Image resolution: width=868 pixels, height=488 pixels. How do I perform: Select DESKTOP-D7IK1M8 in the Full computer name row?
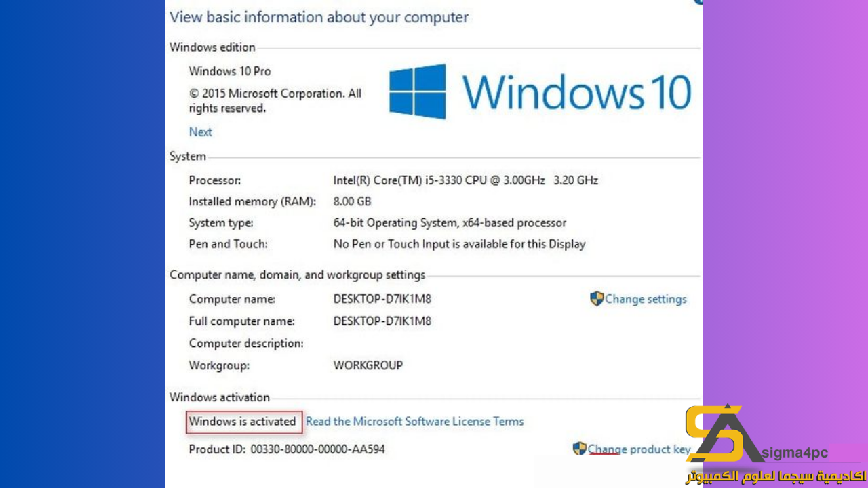tap(382, 321)
